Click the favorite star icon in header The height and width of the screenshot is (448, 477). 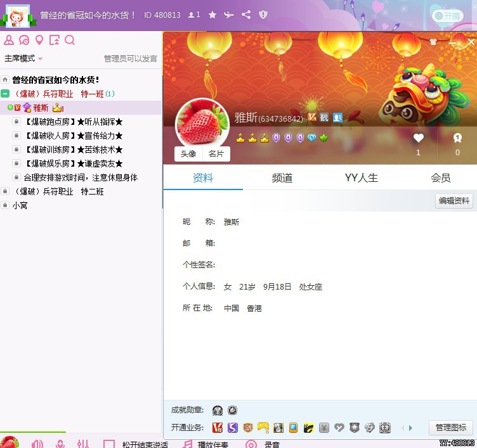pos(212,15)
